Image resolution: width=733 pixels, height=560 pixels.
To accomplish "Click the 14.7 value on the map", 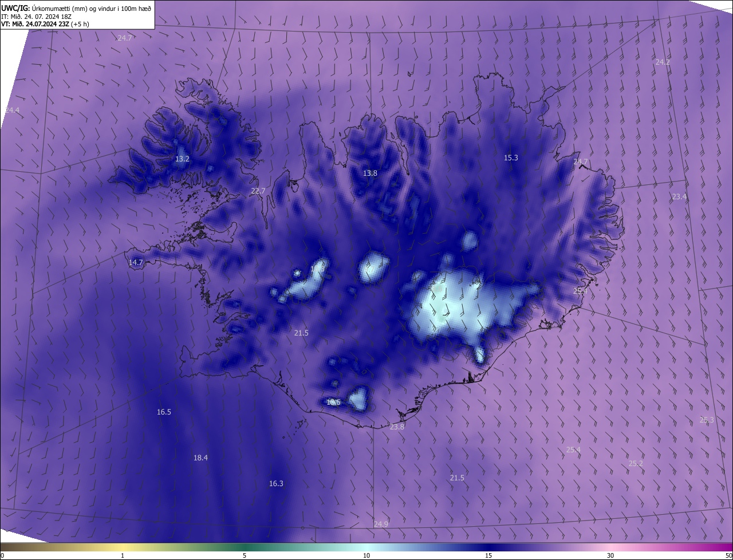I will pos(136,262).
